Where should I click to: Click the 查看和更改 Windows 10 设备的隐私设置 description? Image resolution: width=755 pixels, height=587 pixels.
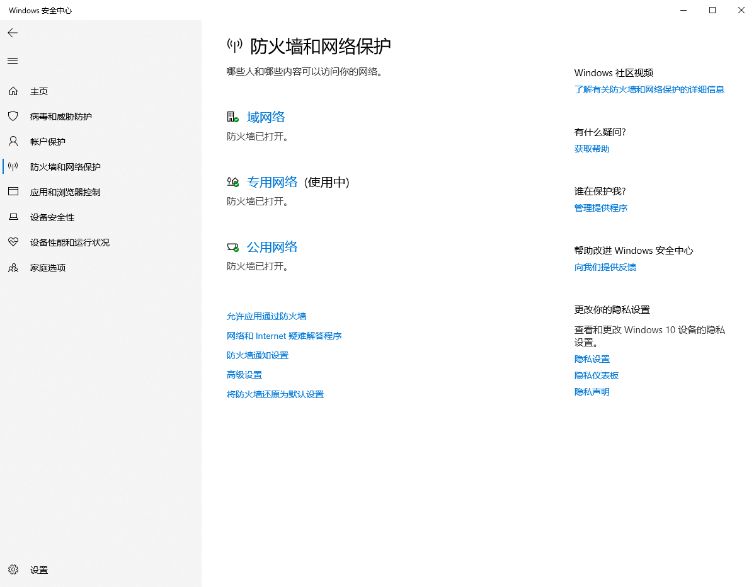tap(650, 336)
